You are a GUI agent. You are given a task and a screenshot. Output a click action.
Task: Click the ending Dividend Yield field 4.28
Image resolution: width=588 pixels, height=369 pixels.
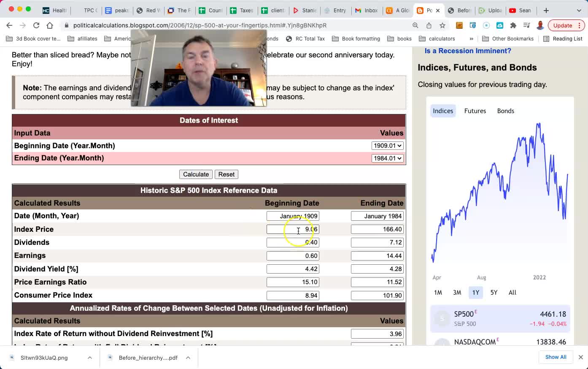377,269
